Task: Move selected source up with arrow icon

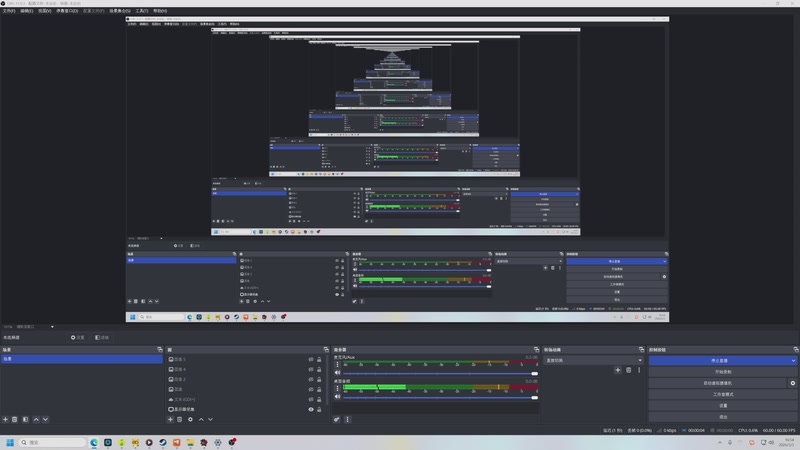Action: (x=201, y=419)
